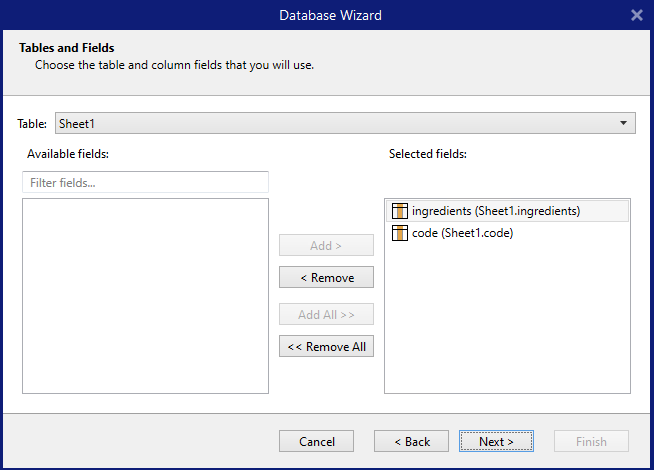
Task: Select ingredients (Sheet1.ingredients) in Selected fields
Action: click(495, 211)
